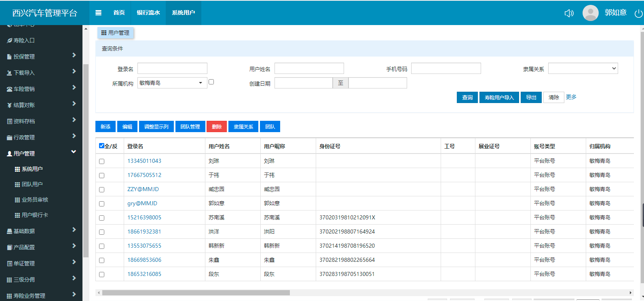Switch to the 银行流水 tab
Viewport: 644px width, 301px height.
coord(148,13)
